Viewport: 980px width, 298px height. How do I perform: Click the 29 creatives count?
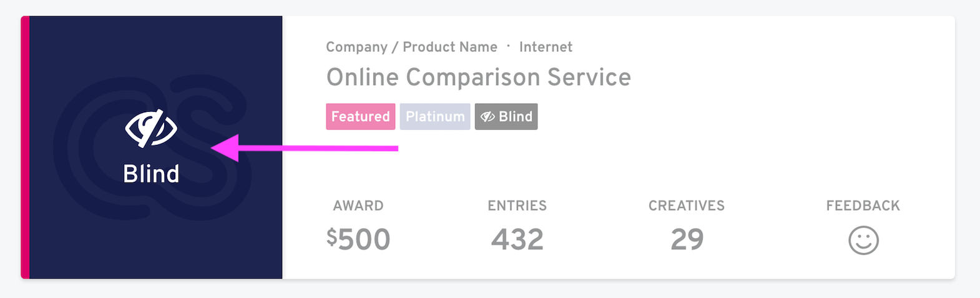pyautogui.click(x=687, y=239)
